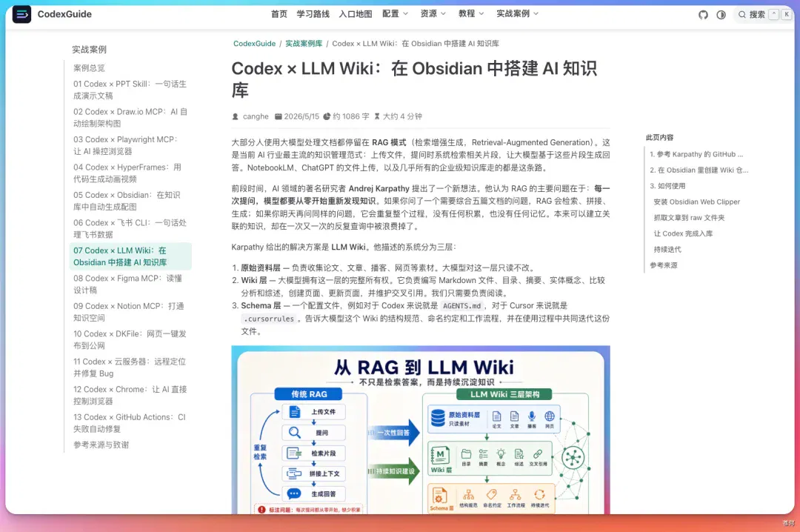This screenshot has width=800, height=532.
Task: Click the 此页内容 heading
Action: point(660,137)
